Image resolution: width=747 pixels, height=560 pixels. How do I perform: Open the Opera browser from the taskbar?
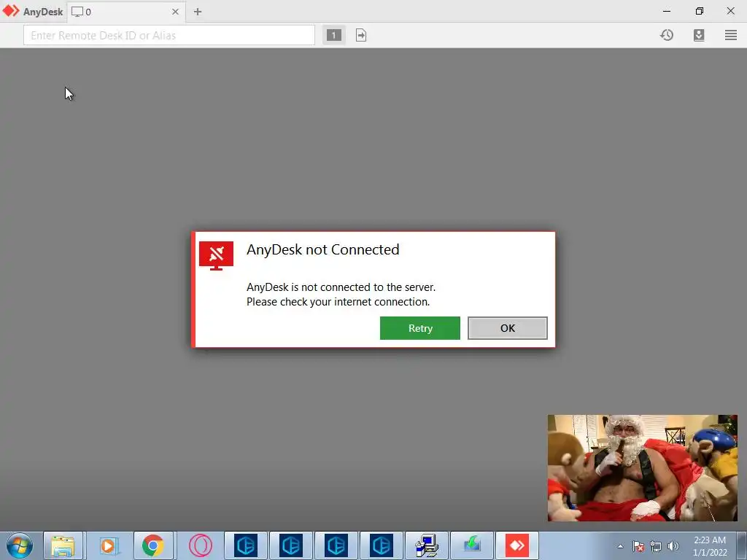coord(201,545)
